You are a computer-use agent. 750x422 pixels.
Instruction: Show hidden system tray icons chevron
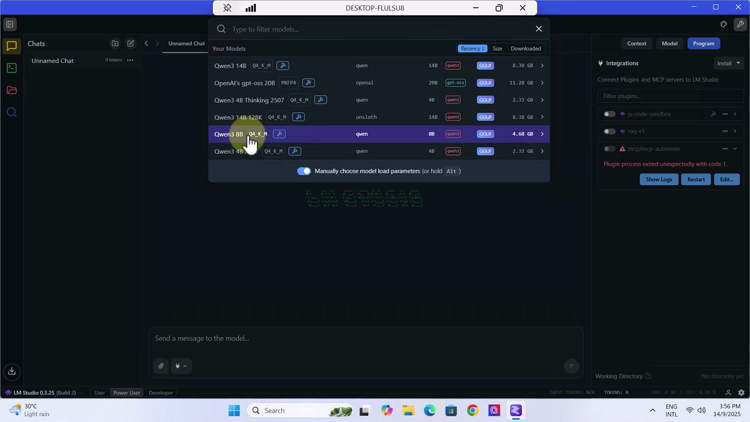tap(652, 411)
